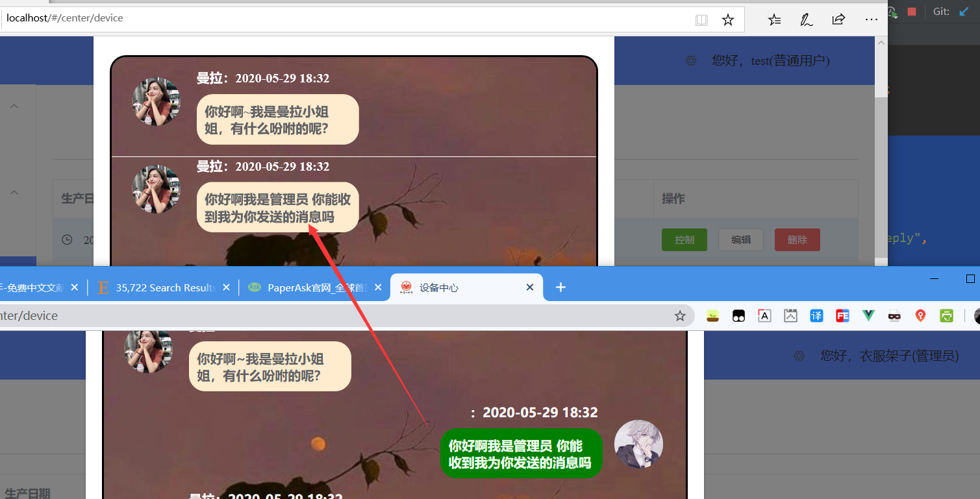Collapse the upper left panel chevron
This screenshot has height=499, width=980.
click(x=14, y=105)
